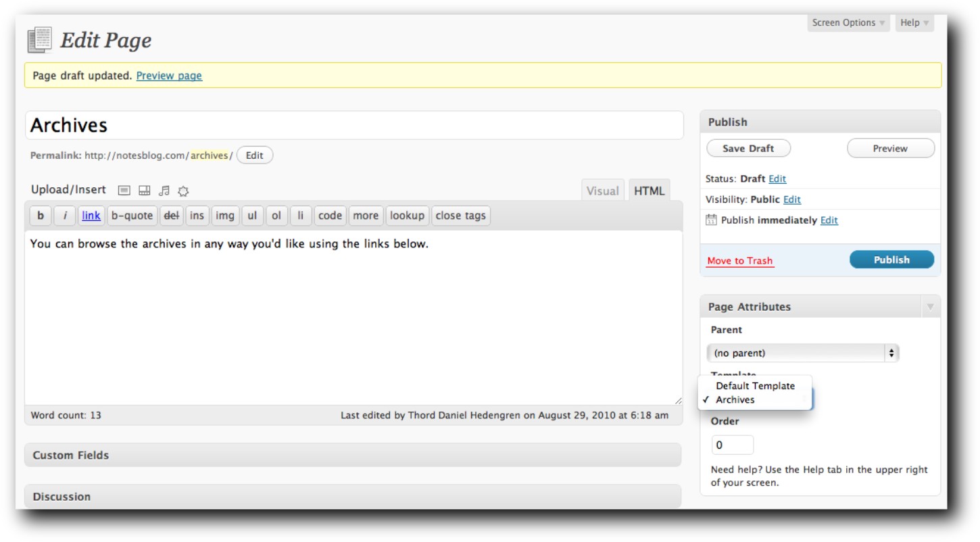Click the code tag button
This screenshot has width=980, height=542.
coord(330,216)
